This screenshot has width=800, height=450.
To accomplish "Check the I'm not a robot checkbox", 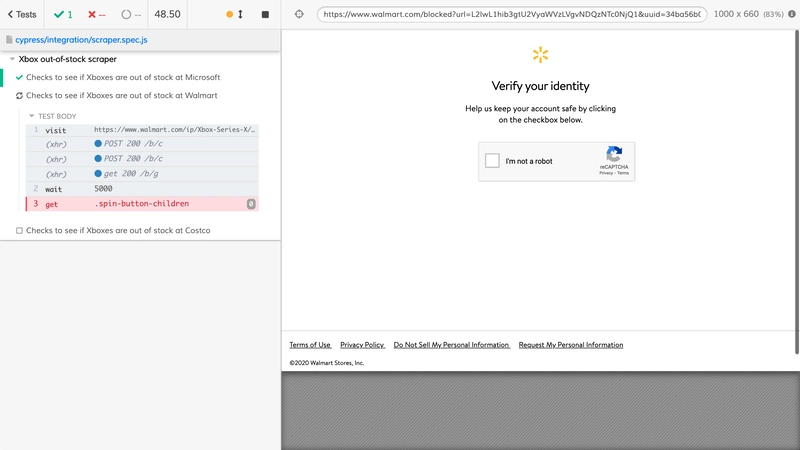I will 492,161.
